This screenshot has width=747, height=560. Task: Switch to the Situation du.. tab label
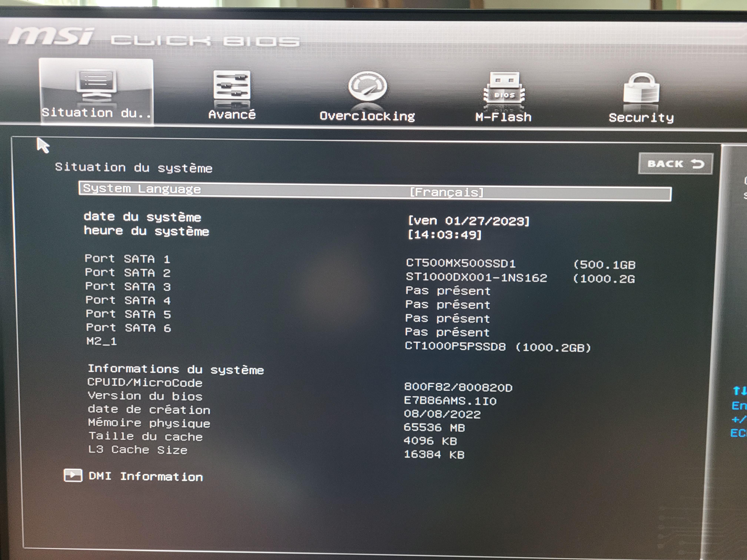pos(96,113)
